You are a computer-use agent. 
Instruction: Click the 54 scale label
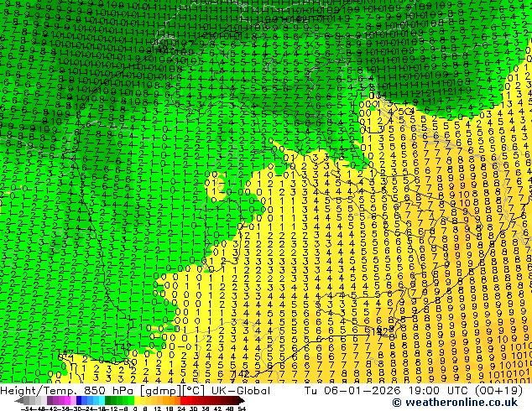click(x=242, y=408)
